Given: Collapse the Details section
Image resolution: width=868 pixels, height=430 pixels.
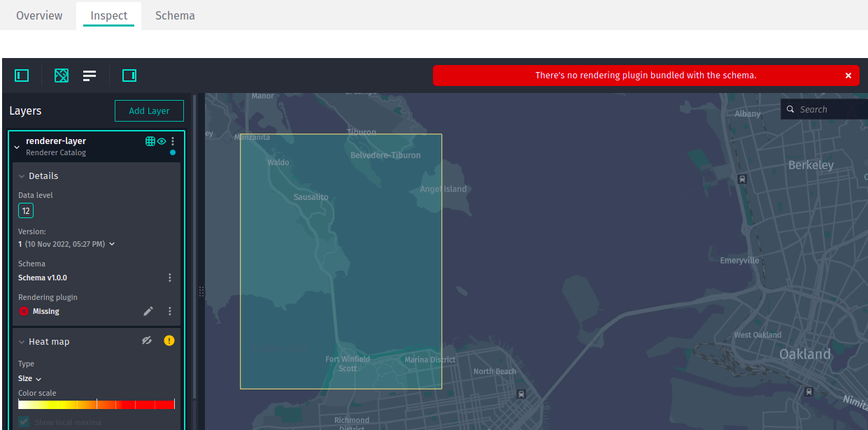Looking at the screenshot, I should click(x=22, y=176).
